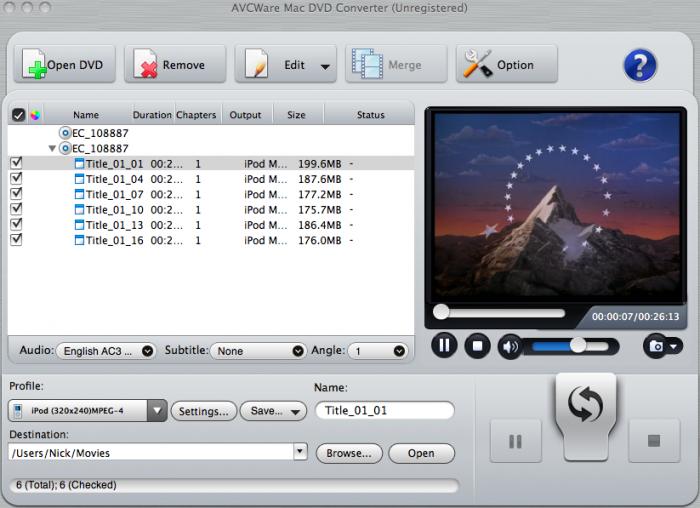Open the snapshot options dropdown arrow

click(x=675, y=346)
